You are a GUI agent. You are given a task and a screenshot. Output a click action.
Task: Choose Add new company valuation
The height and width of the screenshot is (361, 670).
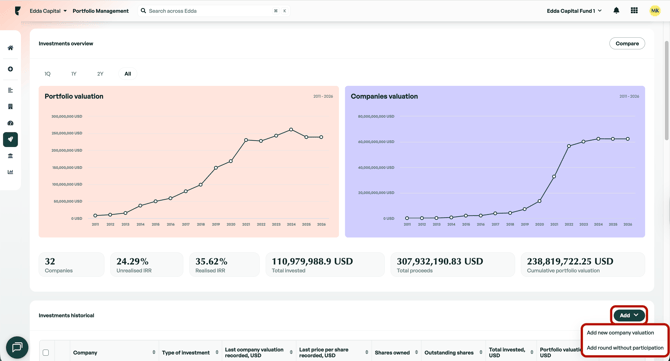tap(620, 332)
